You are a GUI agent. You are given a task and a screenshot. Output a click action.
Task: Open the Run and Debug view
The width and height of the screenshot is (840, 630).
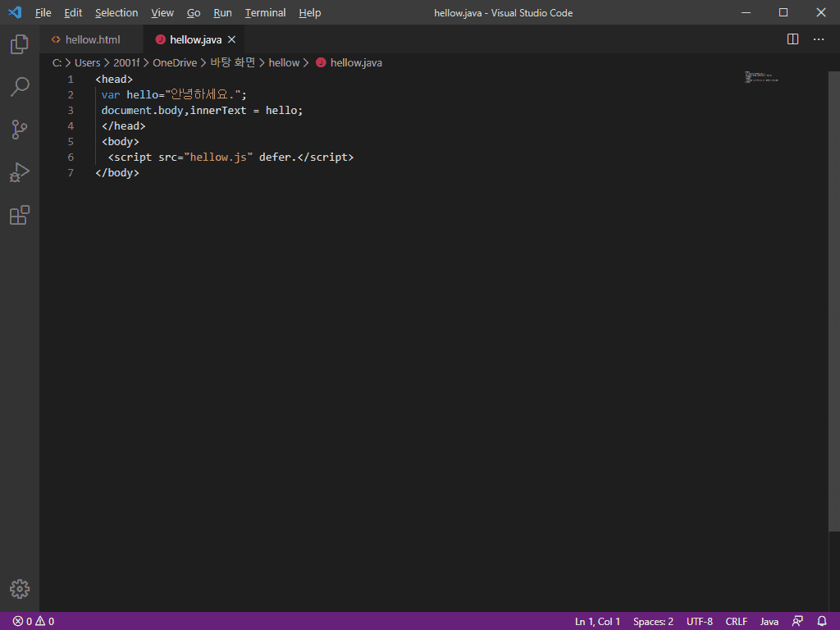pyautogui.click(x=20, y=172)
